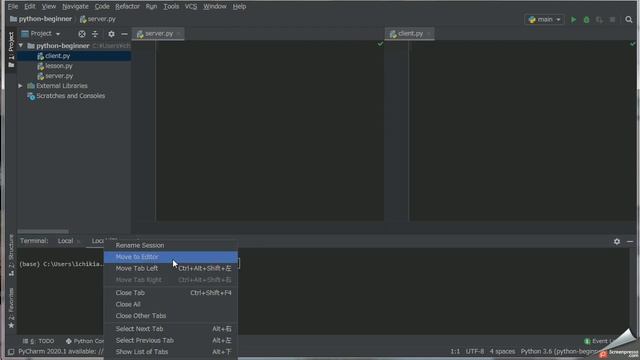Select server.py in the project tree
Screen dimensions: 640x360
point(59,76)
